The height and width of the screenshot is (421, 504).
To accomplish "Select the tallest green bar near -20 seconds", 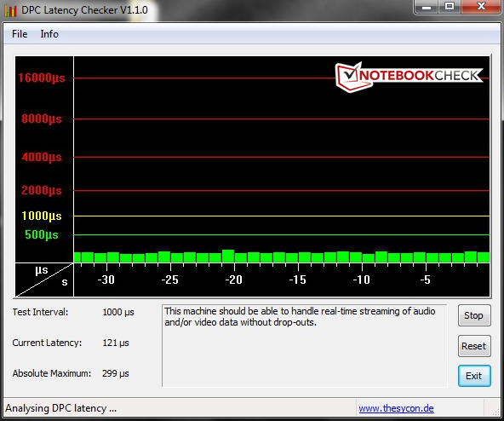I will coord(228,256).
